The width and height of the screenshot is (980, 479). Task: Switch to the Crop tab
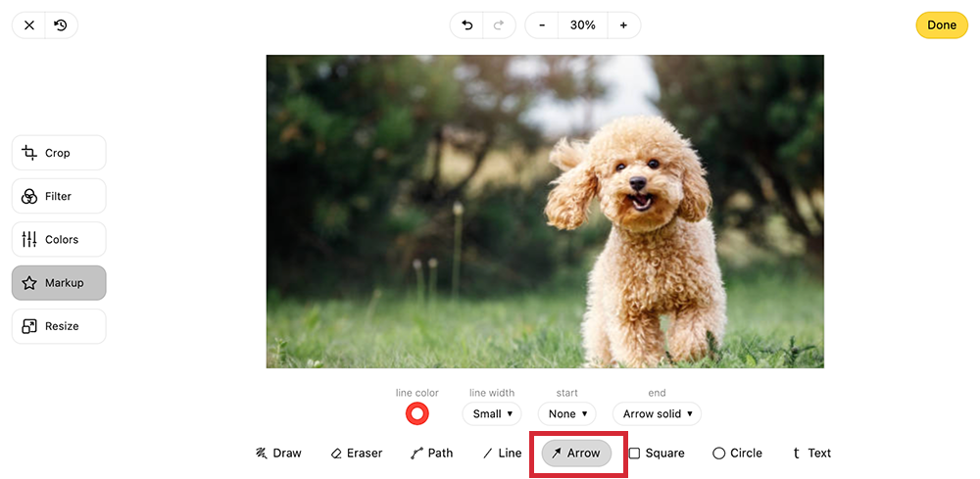(59, 153)
